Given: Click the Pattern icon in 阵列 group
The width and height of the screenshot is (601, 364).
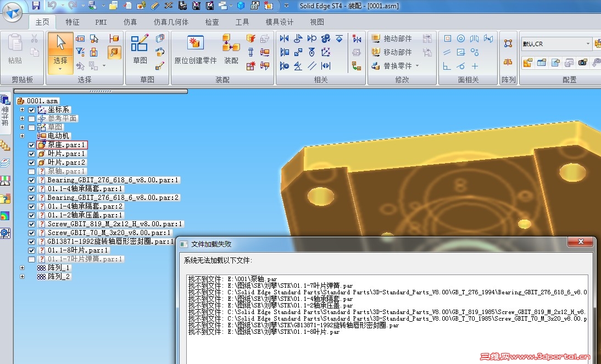Looking at the screenshot, I should 508,43.
